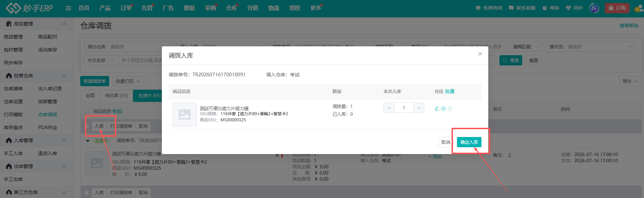Screen dimensions: 644x198
Task: Tick select-all checkbox beside 商品信息
Action: pyautogui.click(x=87, y=111)
